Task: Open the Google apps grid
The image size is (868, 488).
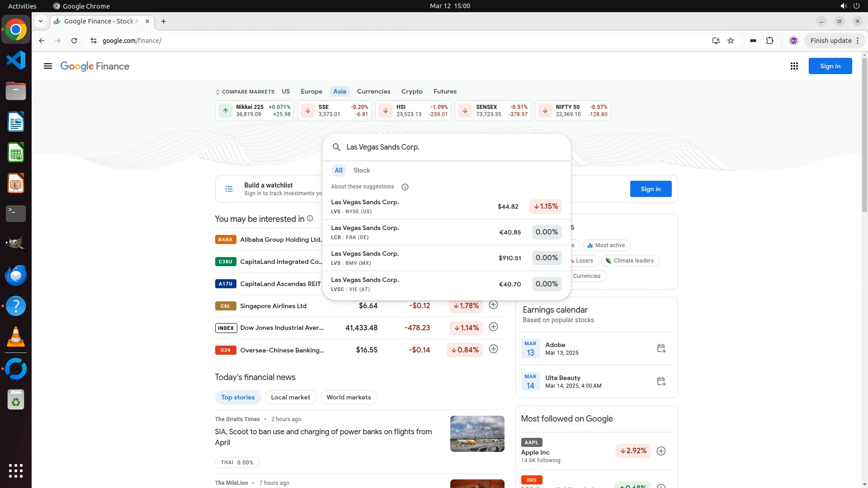Action: coord(794,66)
